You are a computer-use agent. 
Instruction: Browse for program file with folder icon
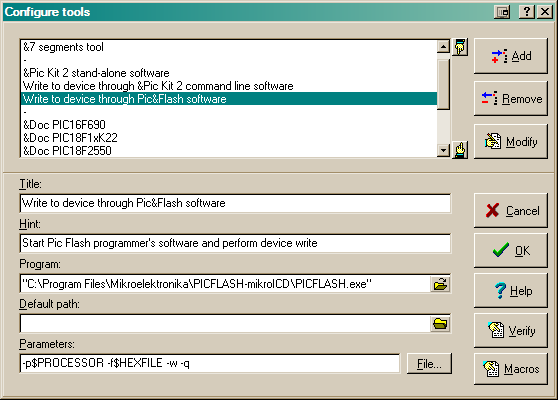[x=440, y=284]
